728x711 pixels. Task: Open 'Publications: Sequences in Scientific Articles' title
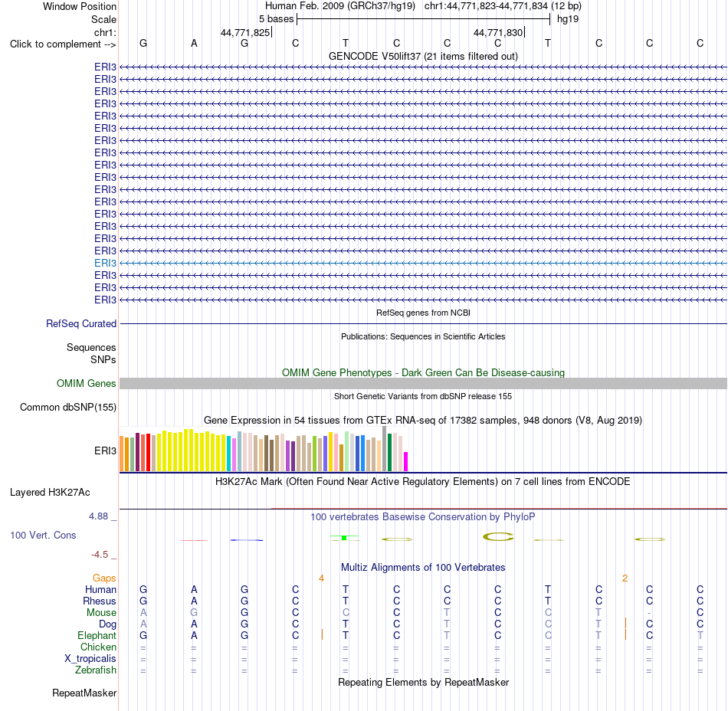pyautogui.click(x=423, y=336)
